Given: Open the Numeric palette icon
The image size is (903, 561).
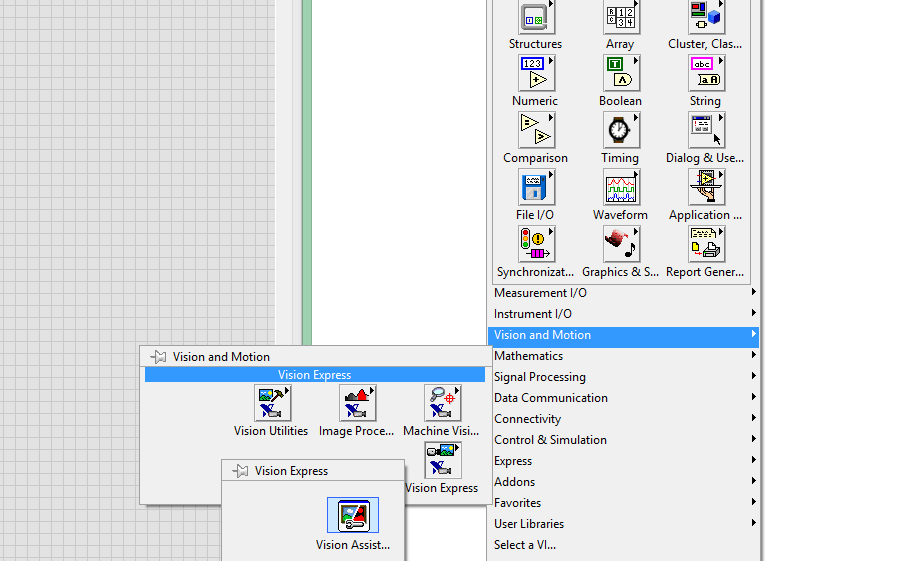Looking at the screenshot, I should pyautogui.click(x=536, y=73).
